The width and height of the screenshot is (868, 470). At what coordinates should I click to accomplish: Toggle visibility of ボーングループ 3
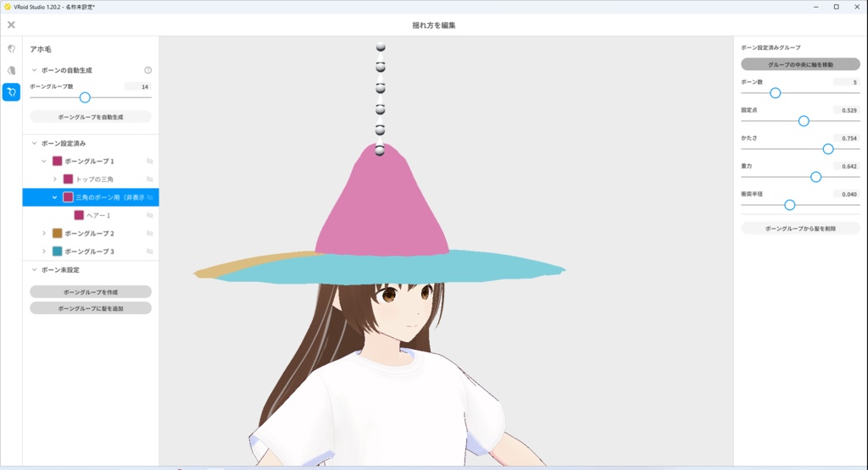(149, 251)
